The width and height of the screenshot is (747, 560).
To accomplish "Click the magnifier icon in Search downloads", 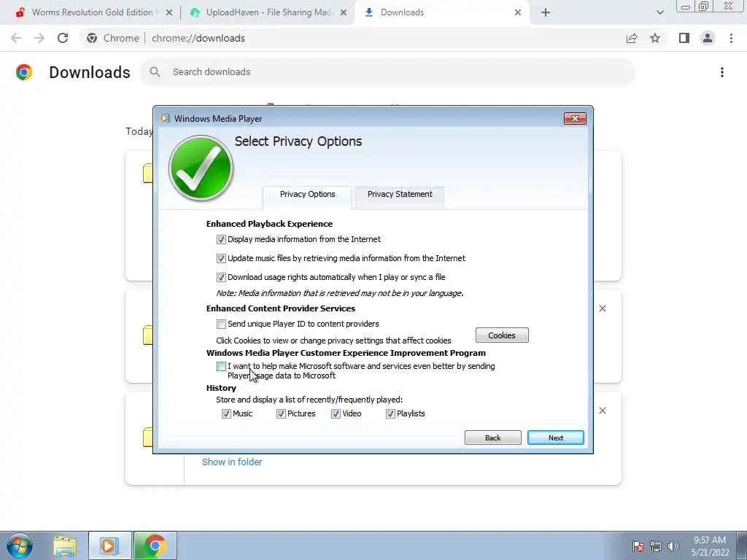I will tap(155, 72).
